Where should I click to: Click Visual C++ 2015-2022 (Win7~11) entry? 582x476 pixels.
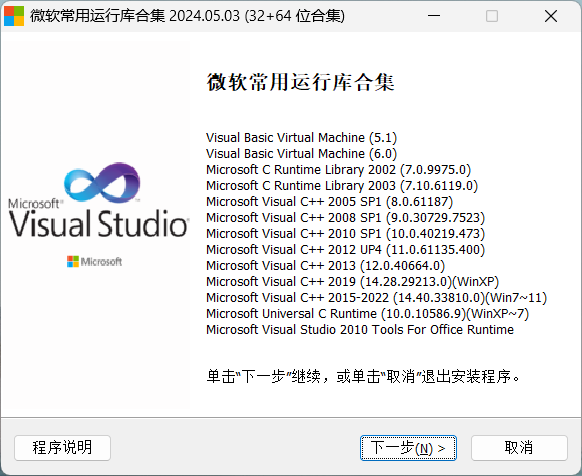tap(376, 298)
